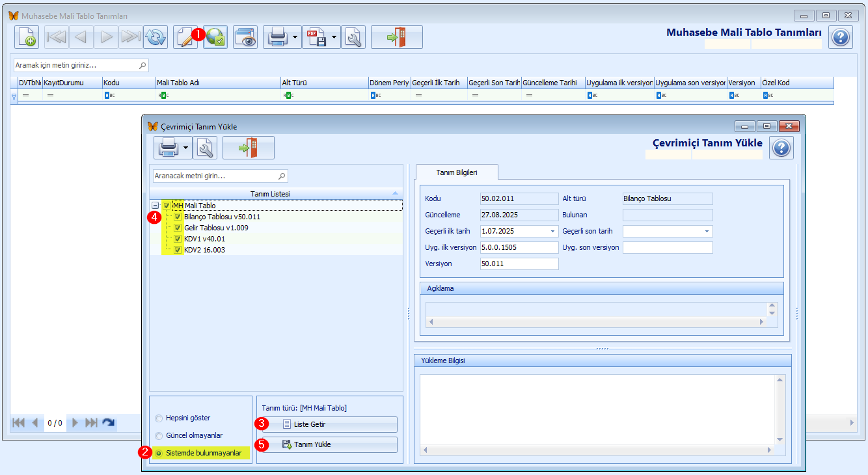Collapse the MH Mali Tablo tree node
This screenshot has height=475, width=868.
[155, 206]
